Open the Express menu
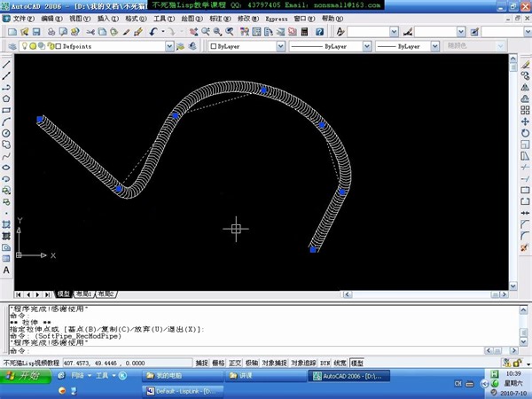 [x=277, y=19]
